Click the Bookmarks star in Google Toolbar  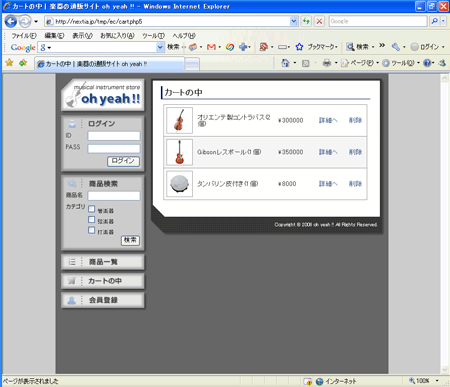coord(299,47)
